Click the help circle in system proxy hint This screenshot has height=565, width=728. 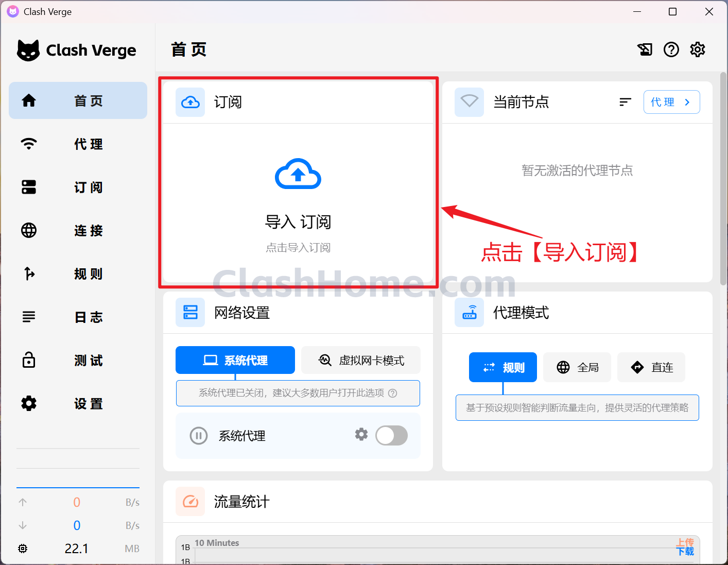[393, 393]
